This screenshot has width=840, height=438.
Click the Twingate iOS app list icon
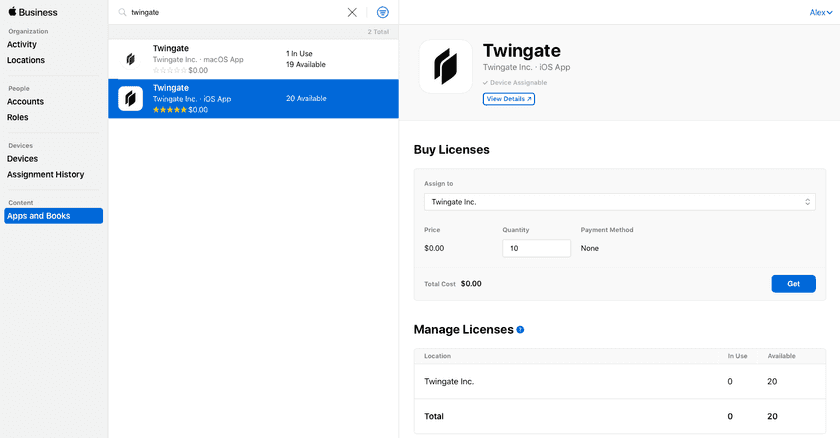click(x=130, y=98)
